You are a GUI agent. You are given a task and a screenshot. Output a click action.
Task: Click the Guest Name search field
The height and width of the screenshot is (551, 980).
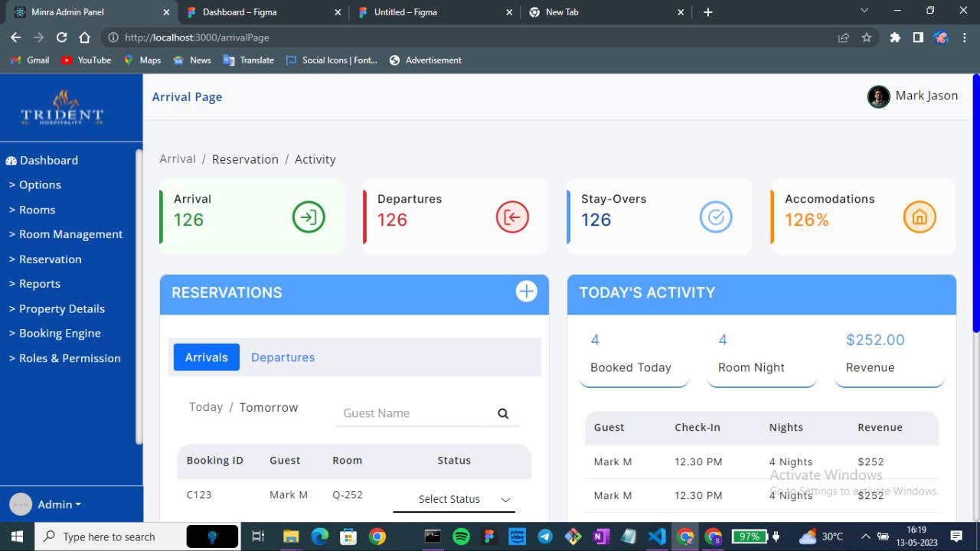point(410,413)
